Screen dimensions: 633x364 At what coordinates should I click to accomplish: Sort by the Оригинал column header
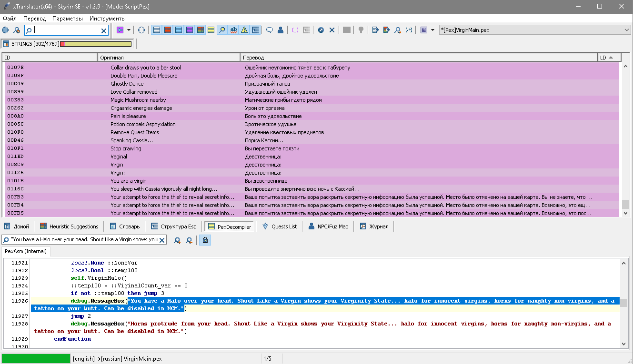169,58
